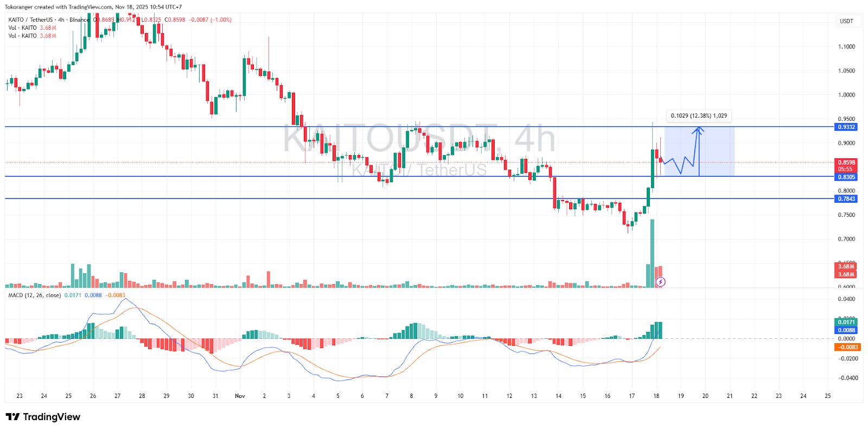Screen dimensions: 868x431
Task: Click the measurement tooltip showing 12.38%
Action: [699, 115]
